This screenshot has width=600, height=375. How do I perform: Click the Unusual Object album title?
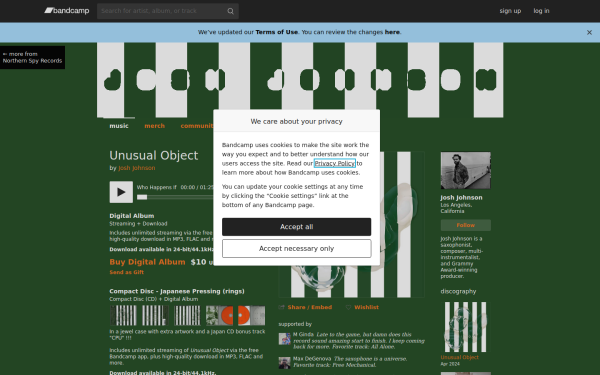click(154, 155)
